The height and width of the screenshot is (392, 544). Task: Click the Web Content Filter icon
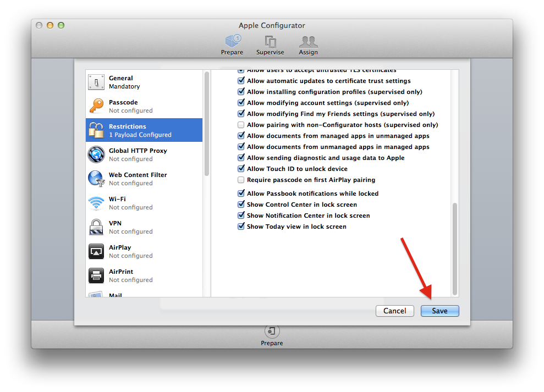point(96,179)
